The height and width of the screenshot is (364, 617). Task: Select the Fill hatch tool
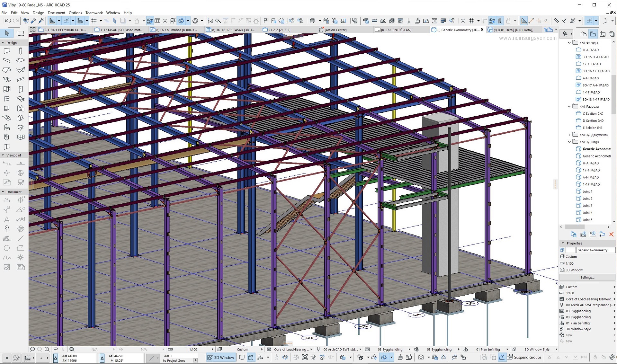(7, 238)
